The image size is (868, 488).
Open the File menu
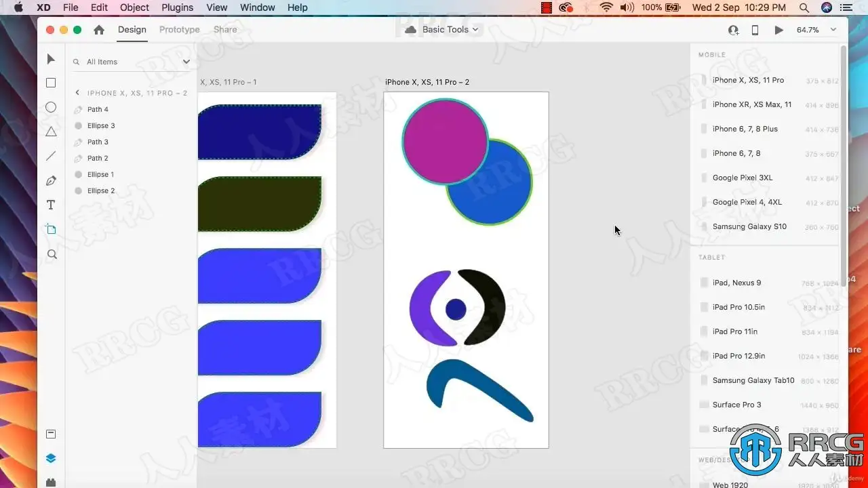tap(71, 7)
